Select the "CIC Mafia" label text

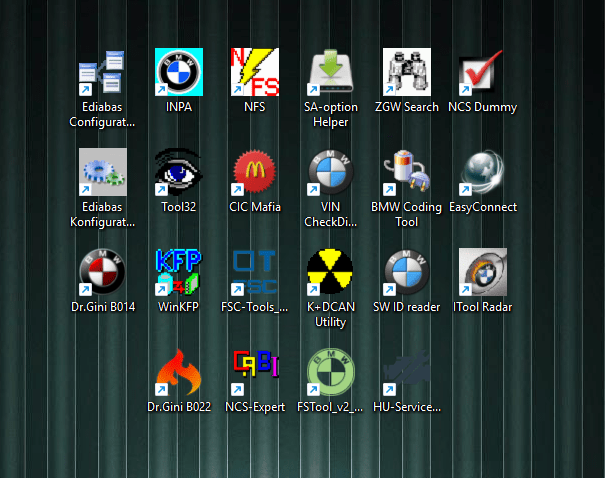click(255, 207)
